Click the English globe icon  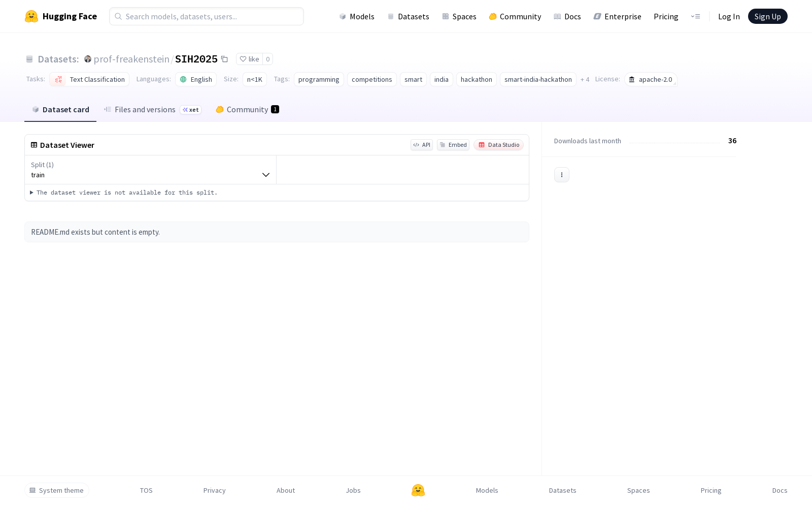click(183, 79)
